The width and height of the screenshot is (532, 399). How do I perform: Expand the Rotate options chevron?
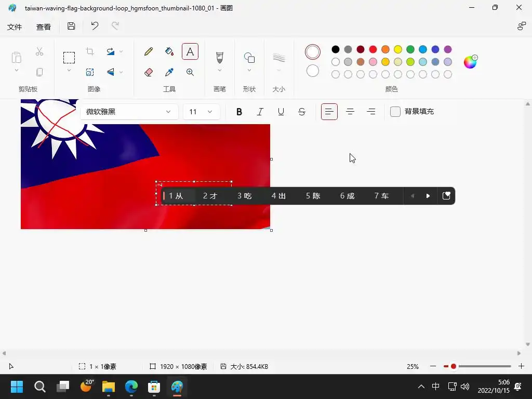[x=121, y=51]
